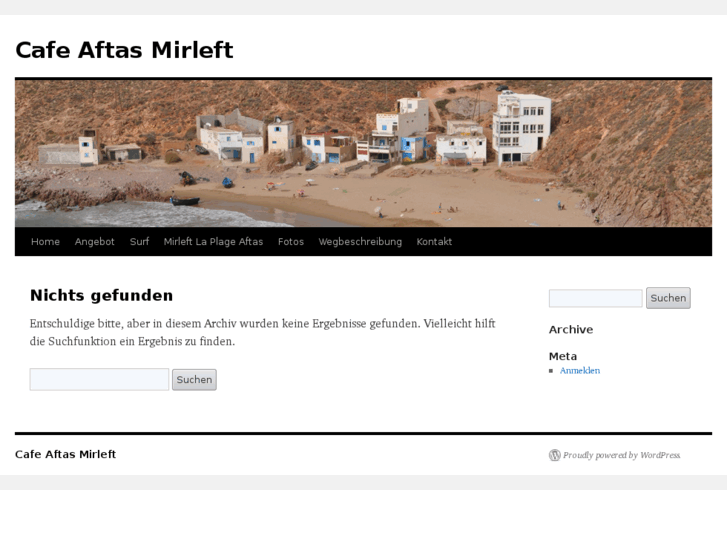Open the Wegbeschreibung page

360,242
